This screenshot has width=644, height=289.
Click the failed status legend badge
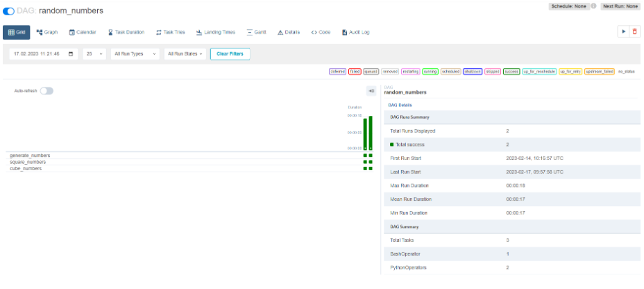click(x=355, y=72)
